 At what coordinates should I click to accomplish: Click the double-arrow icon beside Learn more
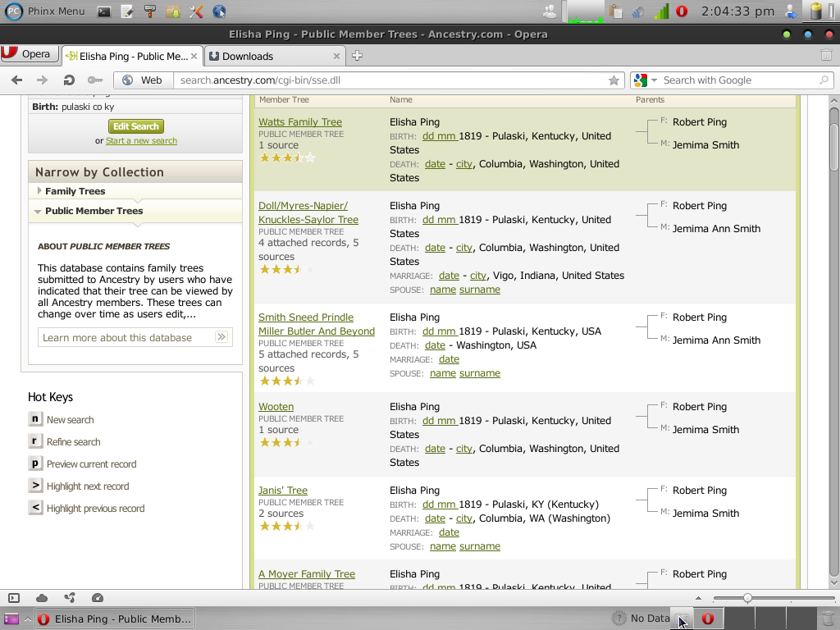tap(221, 337)
